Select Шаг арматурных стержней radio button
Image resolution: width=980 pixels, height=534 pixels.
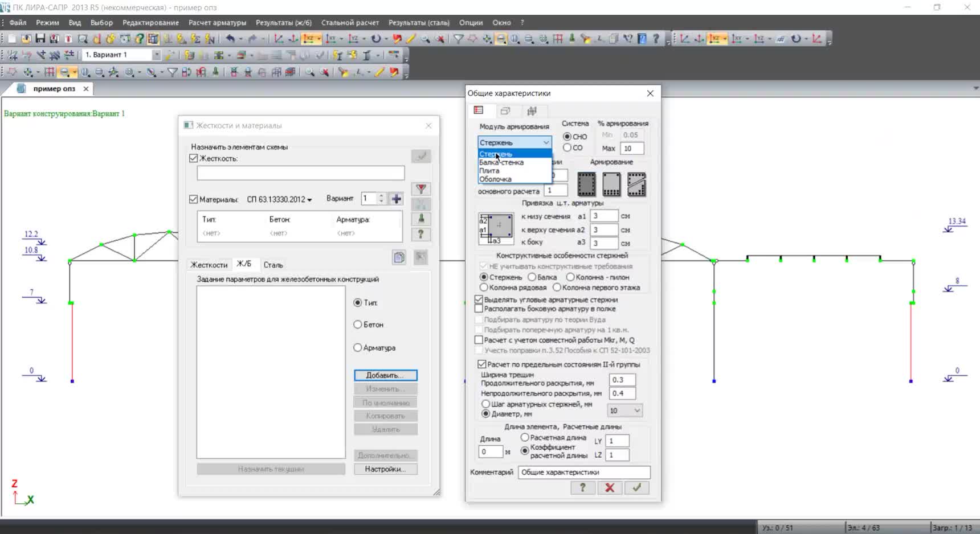pos(486,404)
